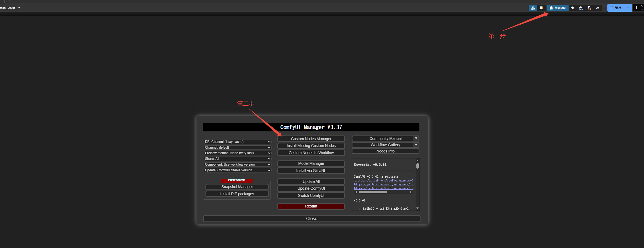This screenshot has width=644, height=248.
Task: Open the Preview method dropdown
Action: [x=237, y=153]
